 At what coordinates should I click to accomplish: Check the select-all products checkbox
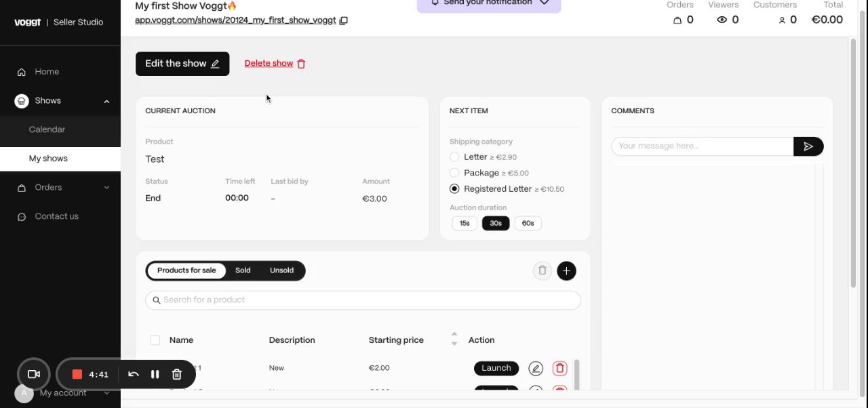[x=155, y=340]
